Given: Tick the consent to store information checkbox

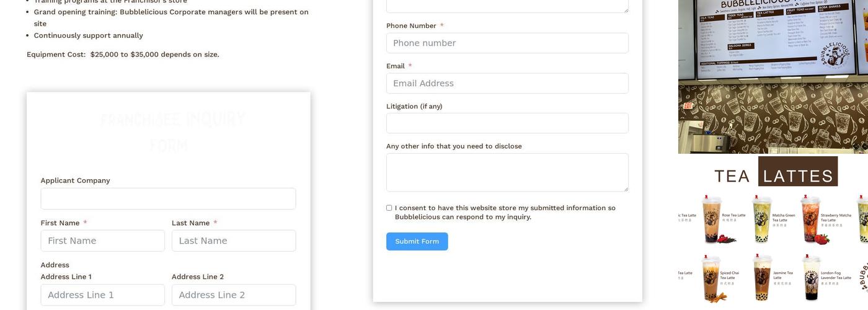Looking at the screenshot, I should (389, 208).
